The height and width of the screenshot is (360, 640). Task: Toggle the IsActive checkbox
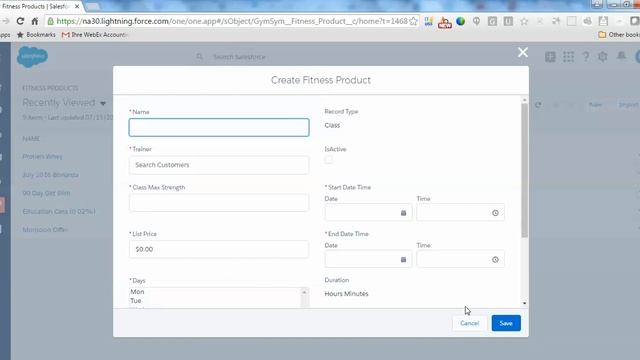click(329, 160)
